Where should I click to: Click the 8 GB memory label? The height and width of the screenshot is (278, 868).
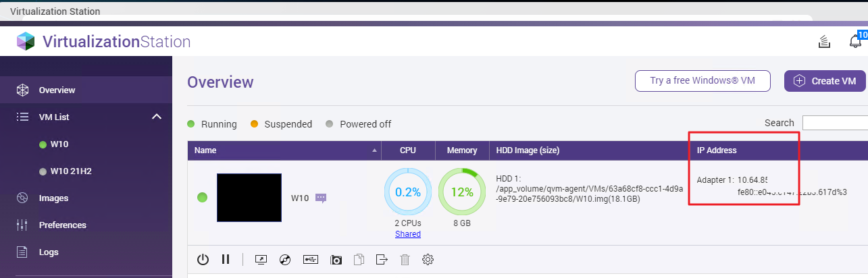point(462,223)
